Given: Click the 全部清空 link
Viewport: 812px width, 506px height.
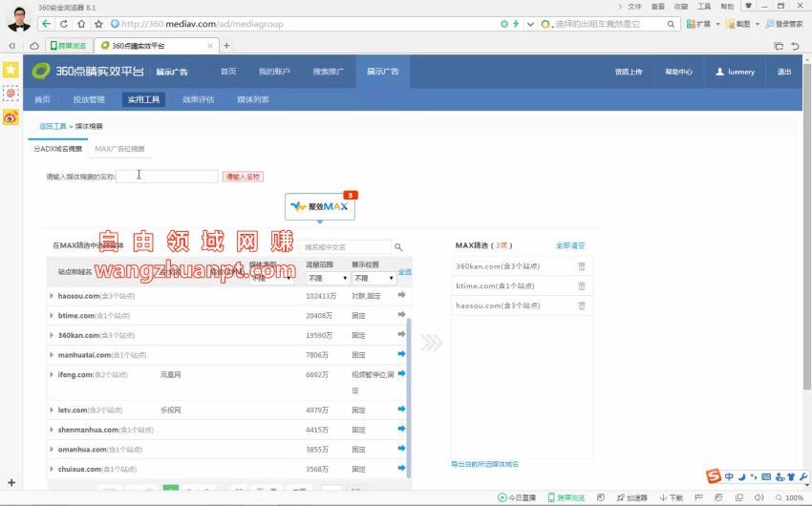Looking at the screenshot, I should (570, 245).
